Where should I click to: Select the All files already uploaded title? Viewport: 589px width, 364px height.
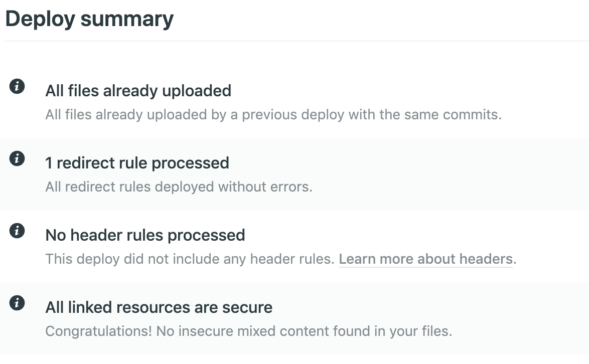pos(138,91)
